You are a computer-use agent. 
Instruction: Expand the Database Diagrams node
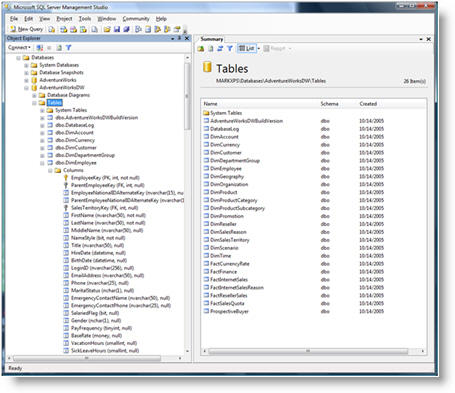click(34, 95)
